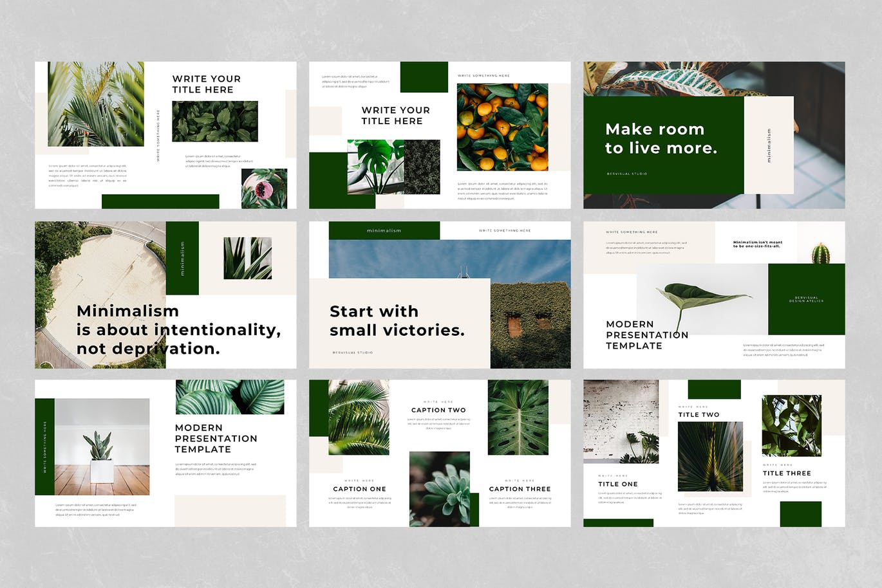Select the striped calathea leaves photo
882x588 pixels.
(x=229, y=397)
